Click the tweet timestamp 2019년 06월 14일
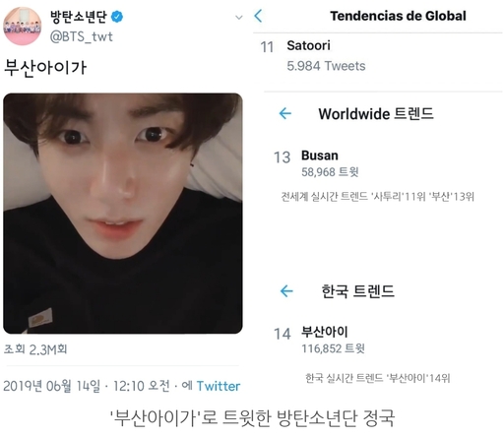 point(52,386)
